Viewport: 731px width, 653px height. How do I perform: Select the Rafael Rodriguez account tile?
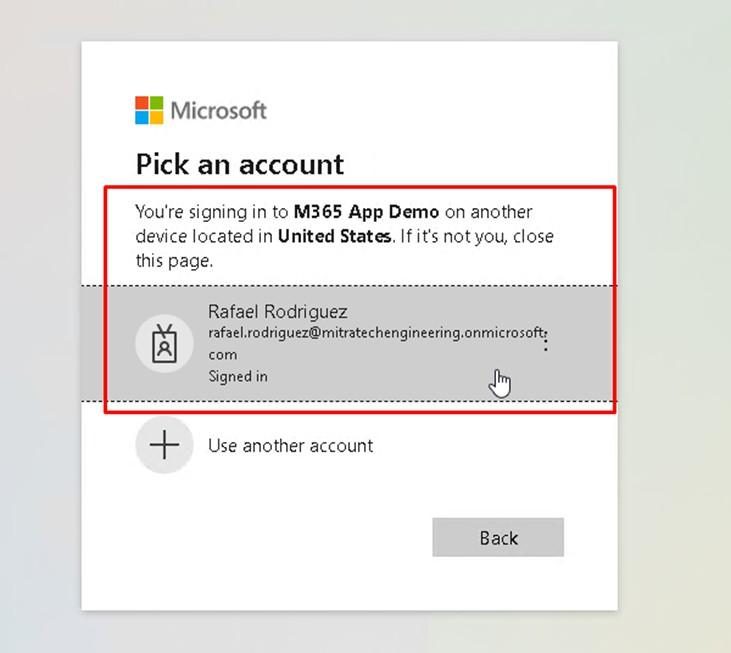click(349, 344)
